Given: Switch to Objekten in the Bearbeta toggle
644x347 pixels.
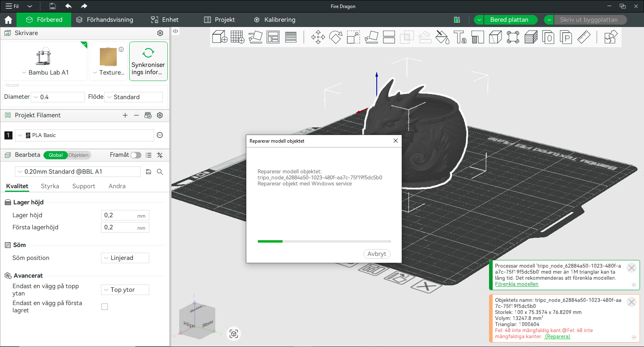Looking at the screenshot, I should tap(79, 155).
